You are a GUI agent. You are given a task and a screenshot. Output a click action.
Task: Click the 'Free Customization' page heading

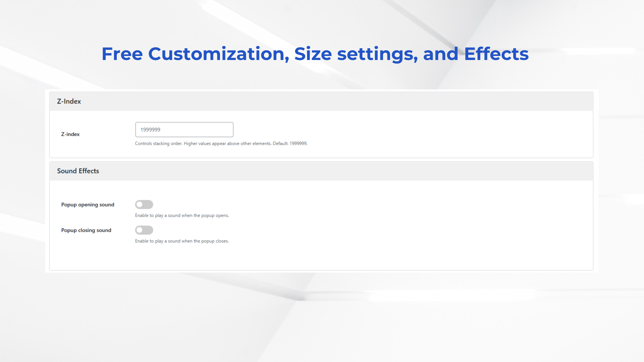pos(195,54)
